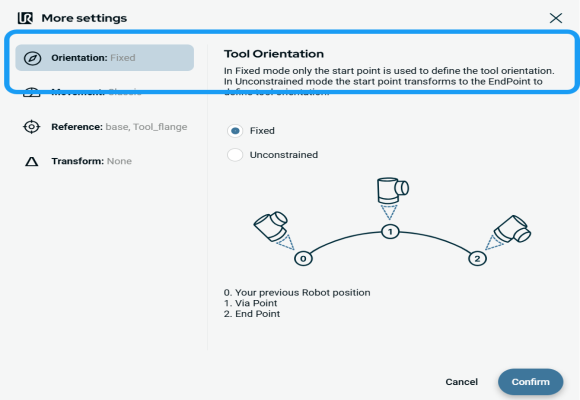580x400 pixels.
Task: Click the End Point circle marked 2
Action: (477, 258)
